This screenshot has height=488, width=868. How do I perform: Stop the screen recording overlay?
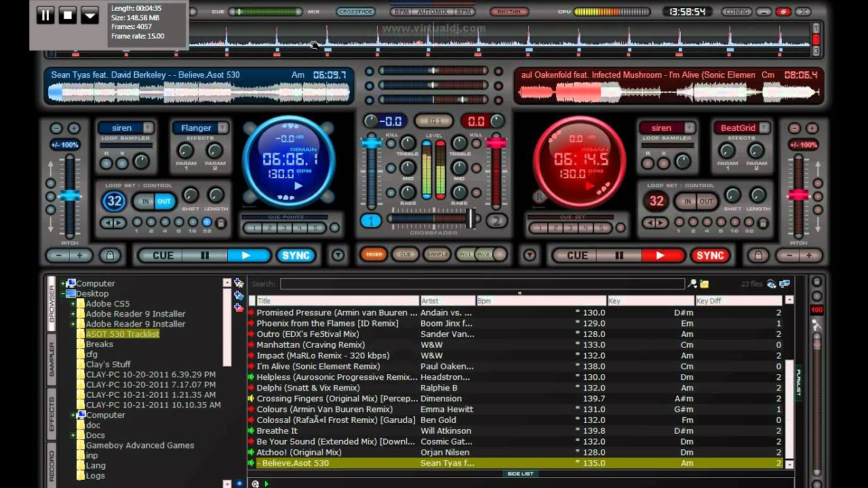(x=67, y=15)
